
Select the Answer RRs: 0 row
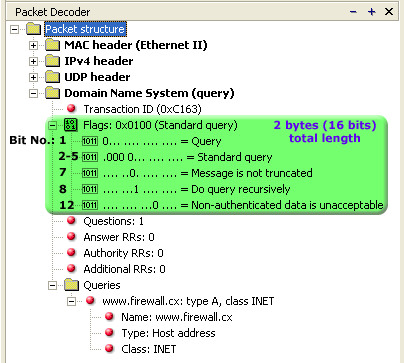119,237
